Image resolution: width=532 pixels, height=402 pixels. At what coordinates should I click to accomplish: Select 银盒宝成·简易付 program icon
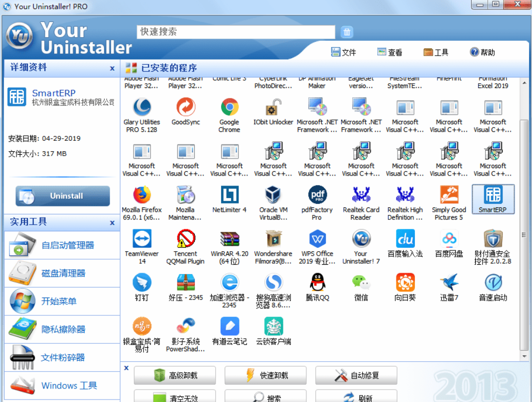(x=142, y=326)
